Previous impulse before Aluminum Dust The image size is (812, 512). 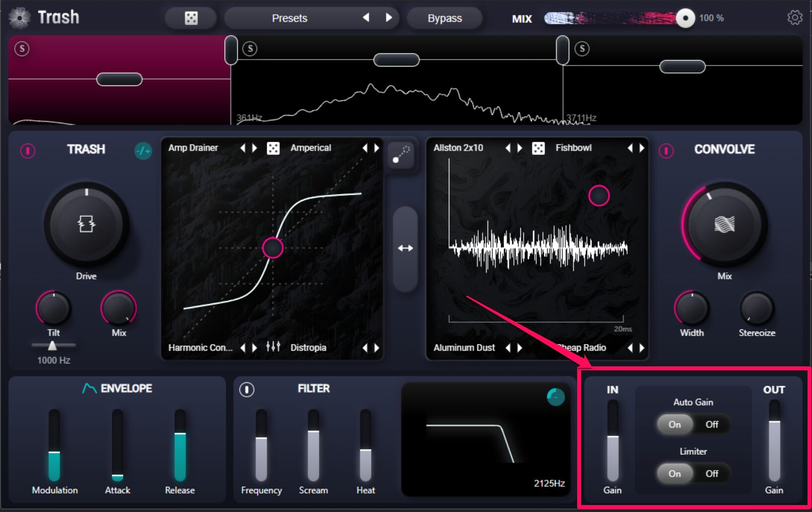coord(508,347)
